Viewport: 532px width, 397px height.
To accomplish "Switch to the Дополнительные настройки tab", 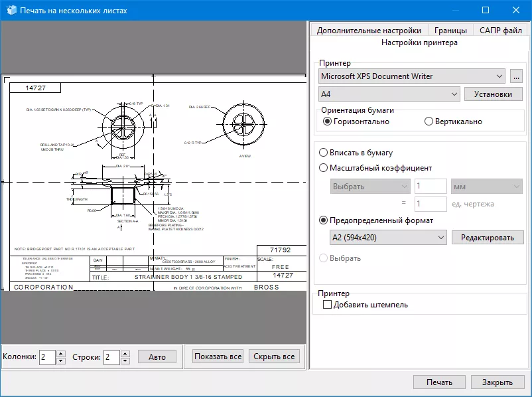I will (x=369, y=31).
